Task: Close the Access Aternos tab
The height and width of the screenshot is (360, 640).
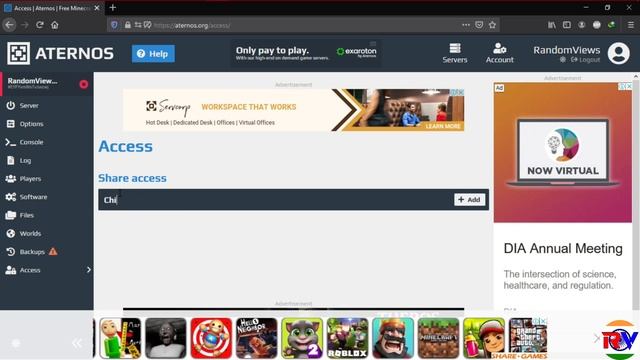Action: click(x=97, y=8)
